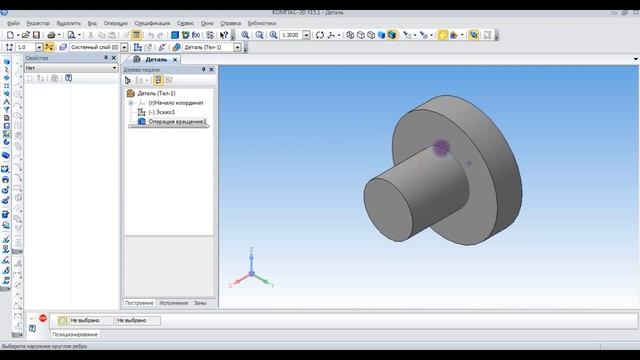The width and height of the screenshot is (640, 360).
Task: Toggle the orthogonal drawing mode button
Action: coord(49,47)
